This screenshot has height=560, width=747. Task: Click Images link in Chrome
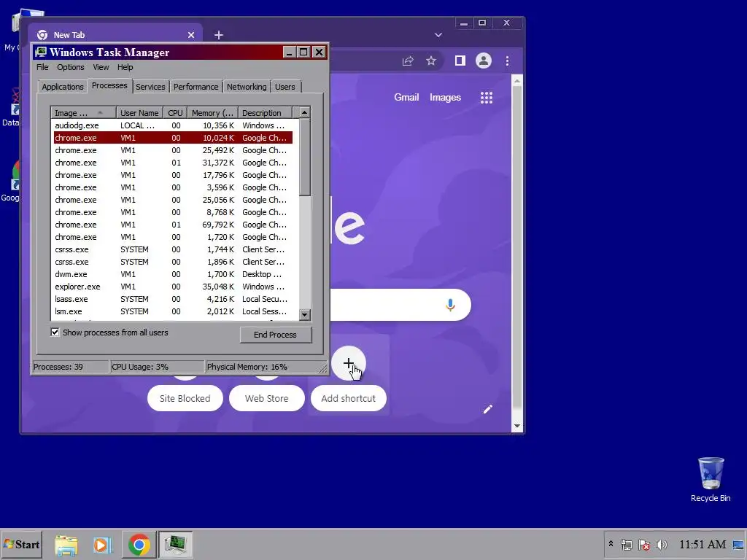445,97
